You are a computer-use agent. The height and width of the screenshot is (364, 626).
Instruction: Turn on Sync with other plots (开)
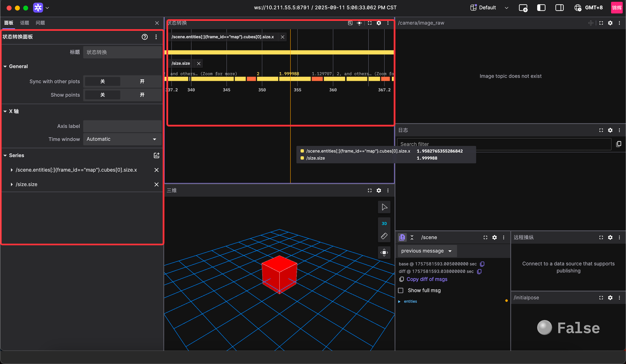pos(142,82)
